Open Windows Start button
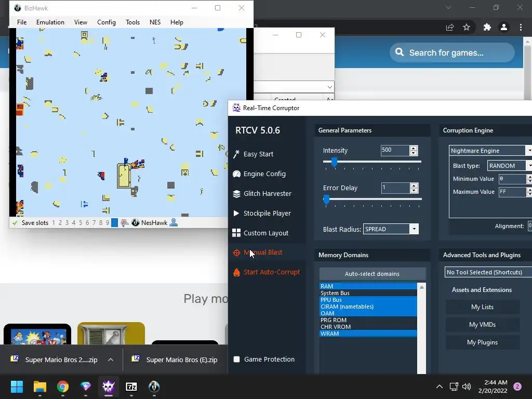The width and height of the screenshot is (532, 399). pos(17,387)
